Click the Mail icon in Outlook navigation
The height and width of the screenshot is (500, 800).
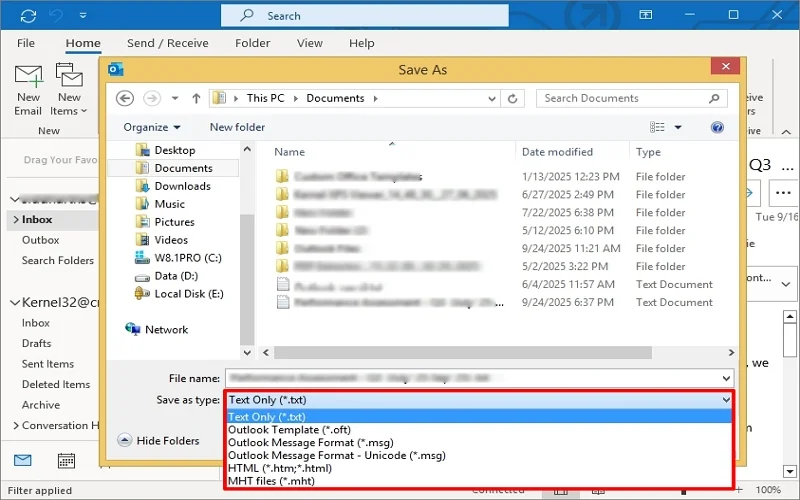coord(23,461)
